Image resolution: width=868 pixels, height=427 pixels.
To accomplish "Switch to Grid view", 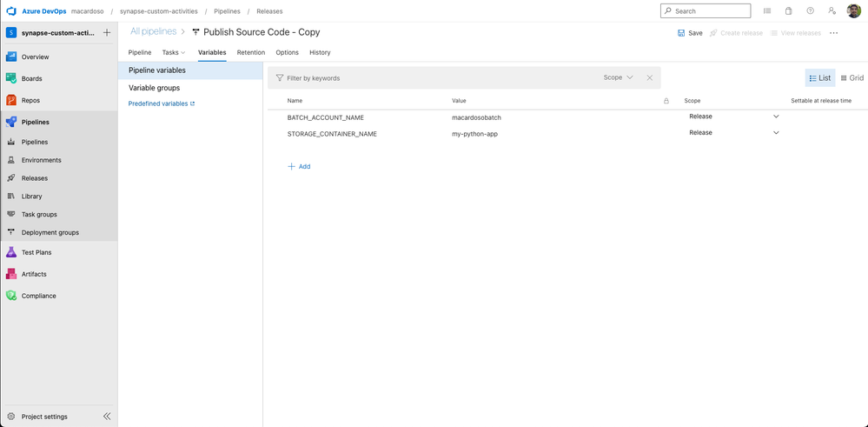I will click(852, 78).
